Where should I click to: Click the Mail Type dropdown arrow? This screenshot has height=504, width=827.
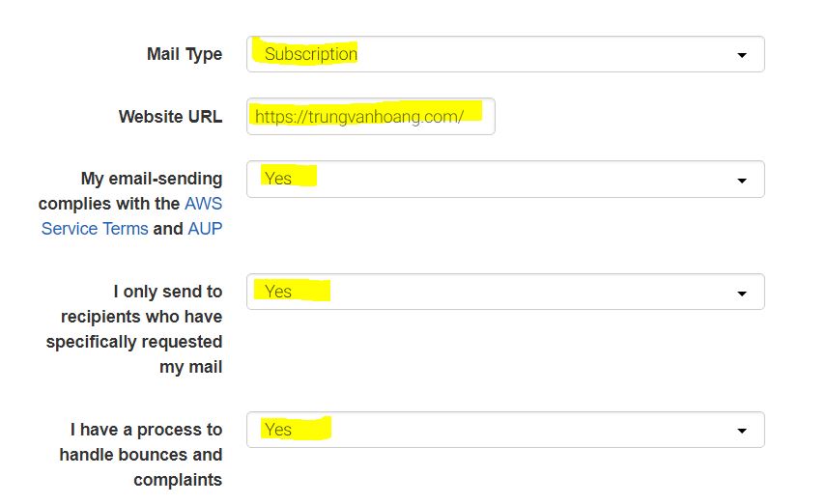click(741, 55)
